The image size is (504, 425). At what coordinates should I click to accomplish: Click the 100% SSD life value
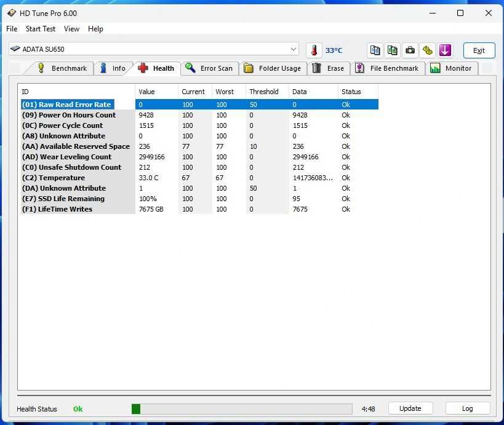coord(148,199)
